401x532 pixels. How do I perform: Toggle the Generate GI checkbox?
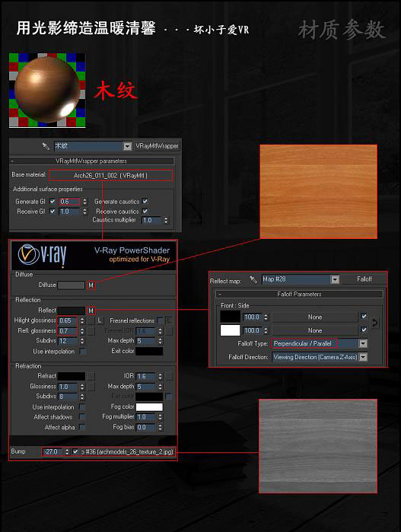pyautogui.click(x=53, y=202)
